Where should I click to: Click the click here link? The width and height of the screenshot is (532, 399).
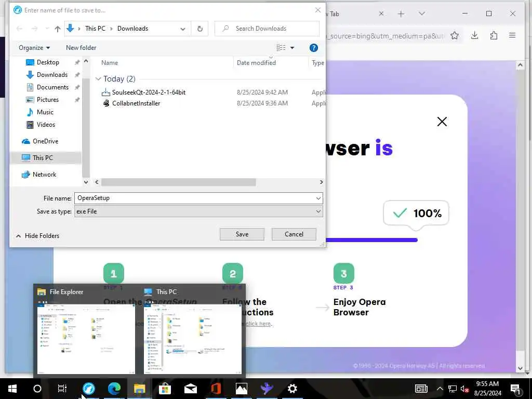pyautogui.click(x=258, y=324)
